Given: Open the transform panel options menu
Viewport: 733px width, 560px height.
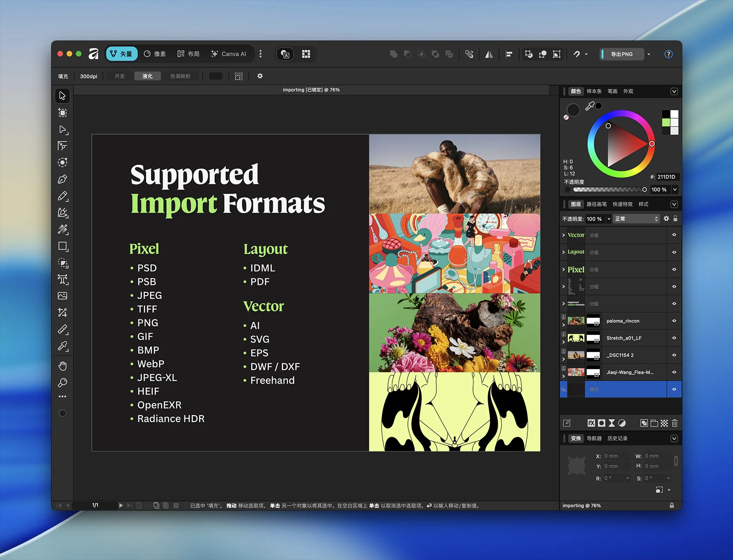Looking at the screenshot, I should tap(674, 438).
